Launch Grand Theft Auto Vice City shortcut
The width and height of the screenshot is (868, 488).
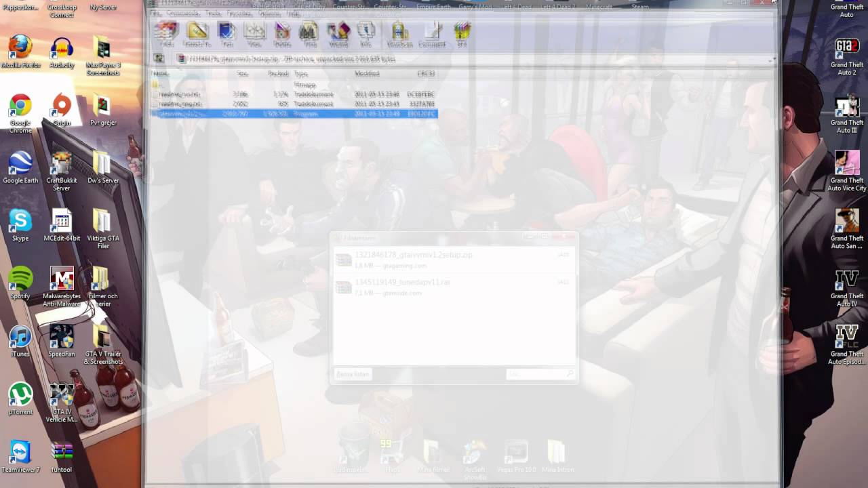click(847, 171)
